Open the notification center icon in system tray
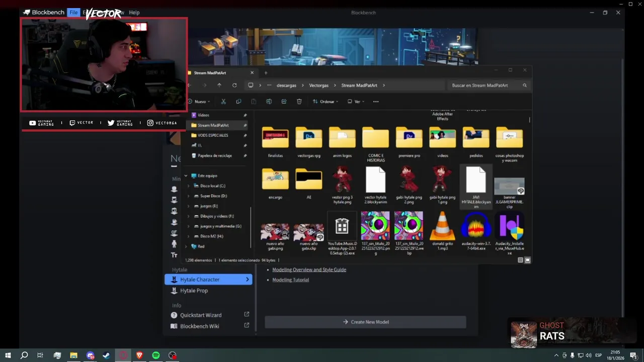644x362 pixels. tap(633, 355)
